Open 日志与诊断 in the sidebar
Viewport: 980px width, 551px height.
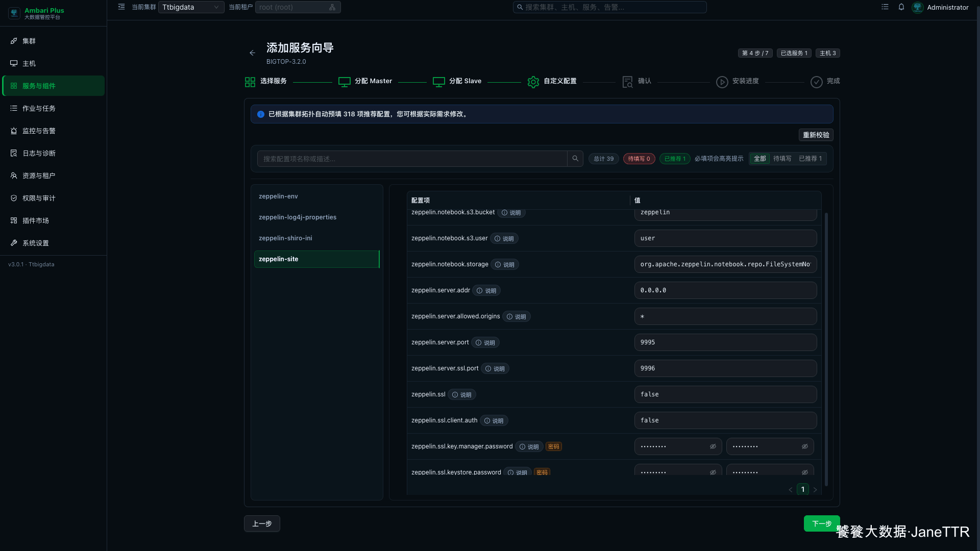click(53, 153)
